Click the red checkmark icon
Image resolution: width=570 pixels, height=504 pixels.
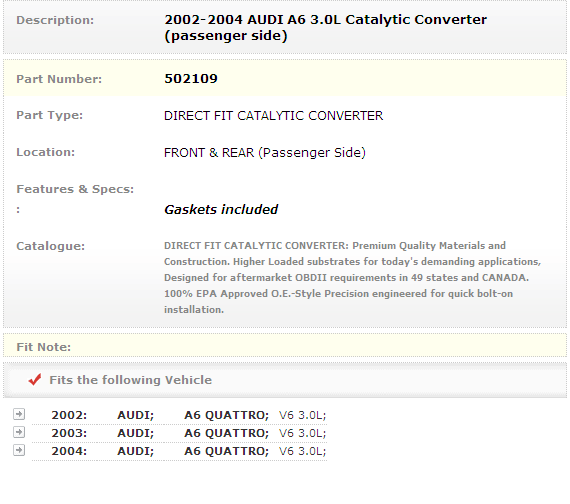[x=35, y=380]
